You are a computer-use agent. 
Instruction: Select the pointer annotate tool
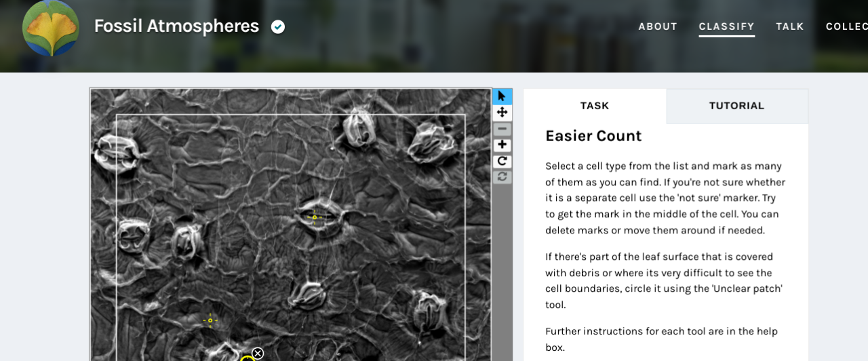coord(502,96)
